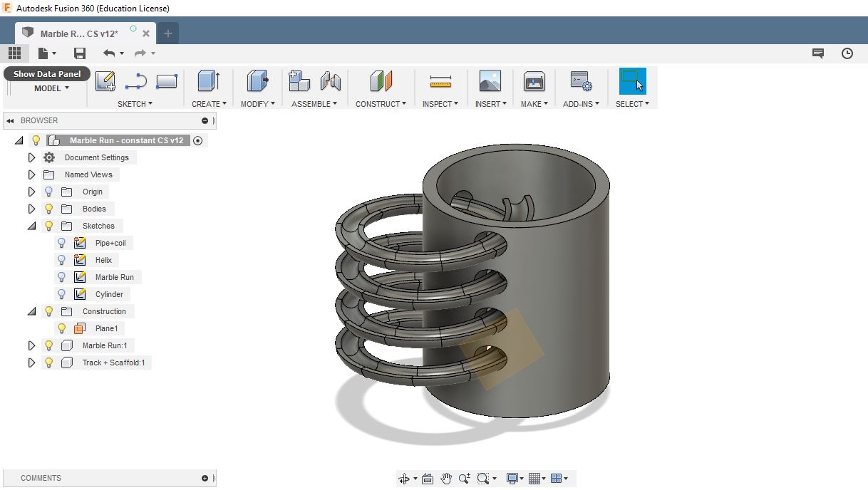
Task: Click the Orbit navigation icon
Action: (x=404, y=479)
